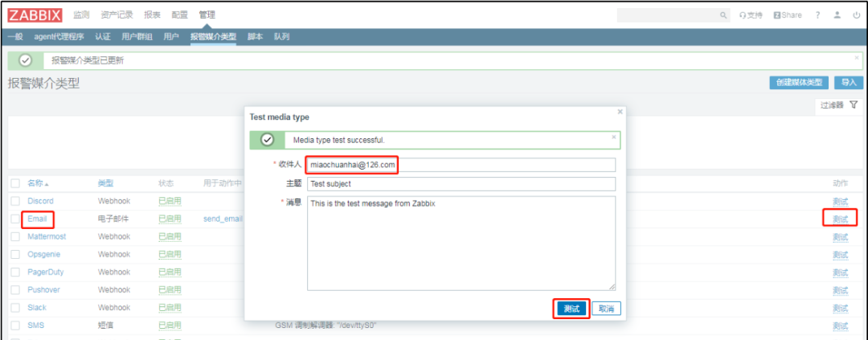Image resolution: width=868 pixels, height=340 pixels.
Task: Close the media type updated banner
Action: 857,58
